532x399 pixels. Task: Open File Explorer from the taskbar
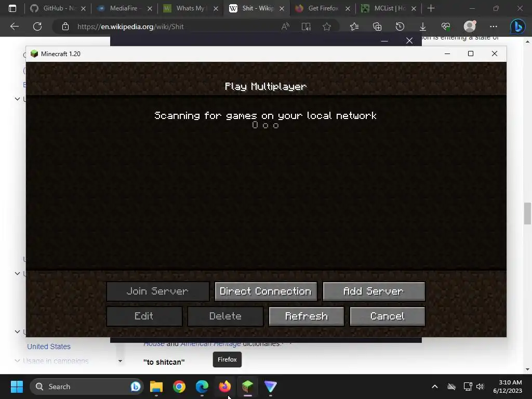coord(156,387)
